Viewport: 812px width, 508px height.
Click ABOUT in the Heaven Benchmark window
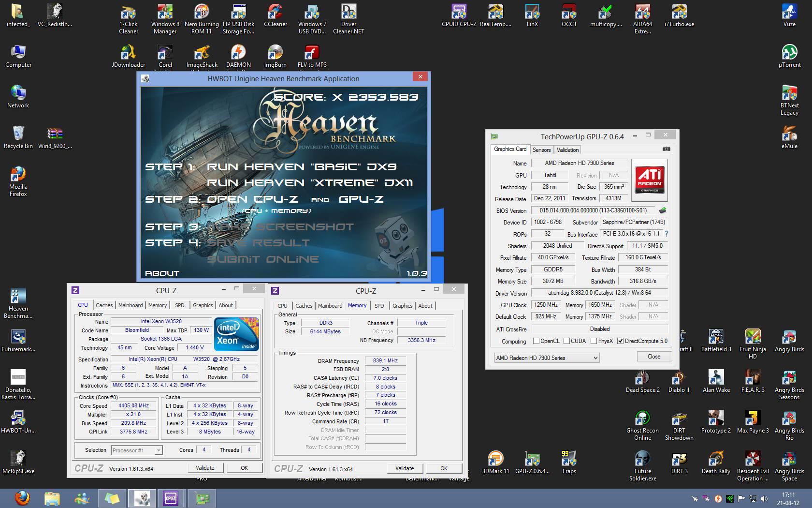(162, 273)
